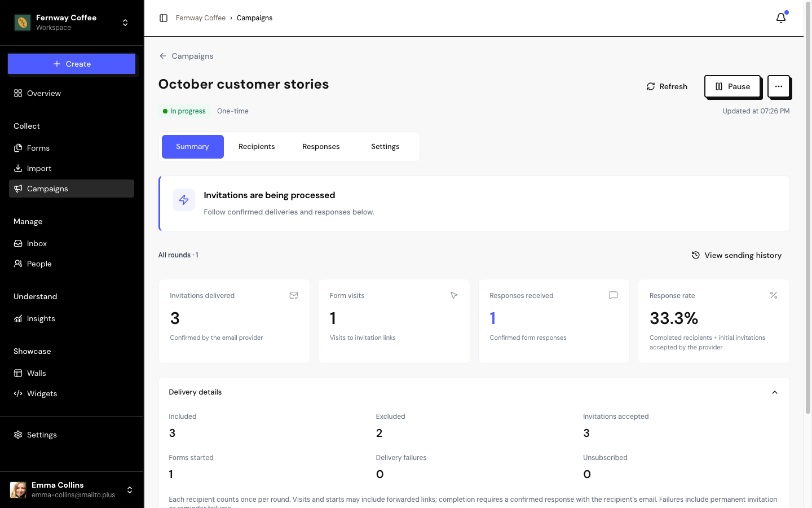Expand the Fernway Coffee workspace switcher
This screenshot has height=508, width=812.
(72, 23)
